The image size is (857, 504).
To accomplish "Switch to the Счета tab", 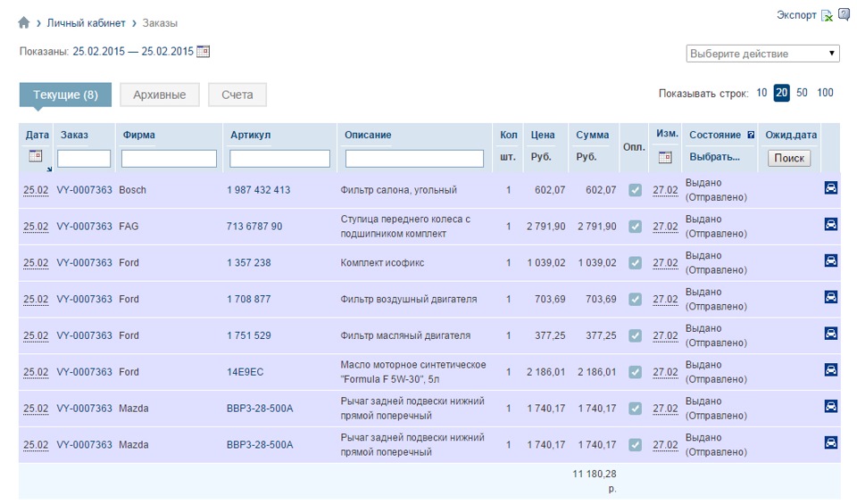I will tap(237, 95).
